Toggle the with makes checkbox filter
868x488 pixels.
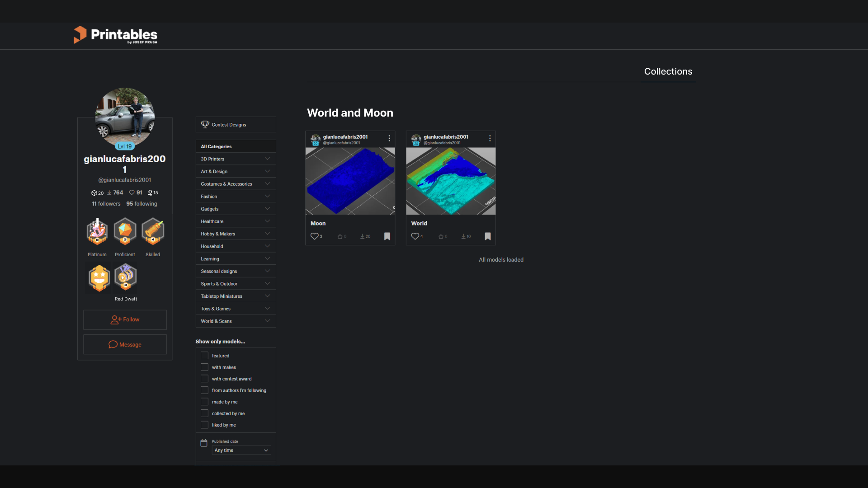coord(204,367)
